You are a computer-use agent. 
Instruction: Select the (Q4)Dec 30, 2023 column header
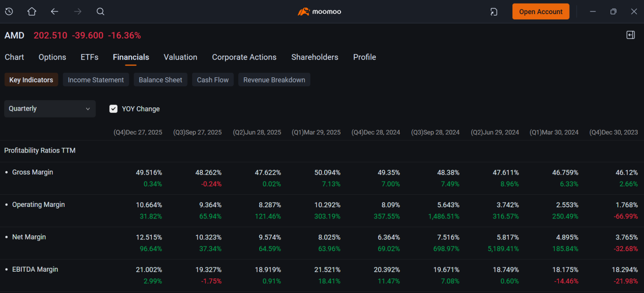(x=613, y=132)
